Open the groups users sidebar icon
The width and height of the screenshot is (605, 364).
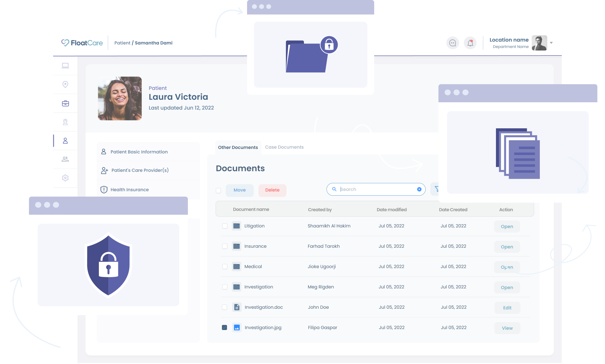(x=65, y=159)
